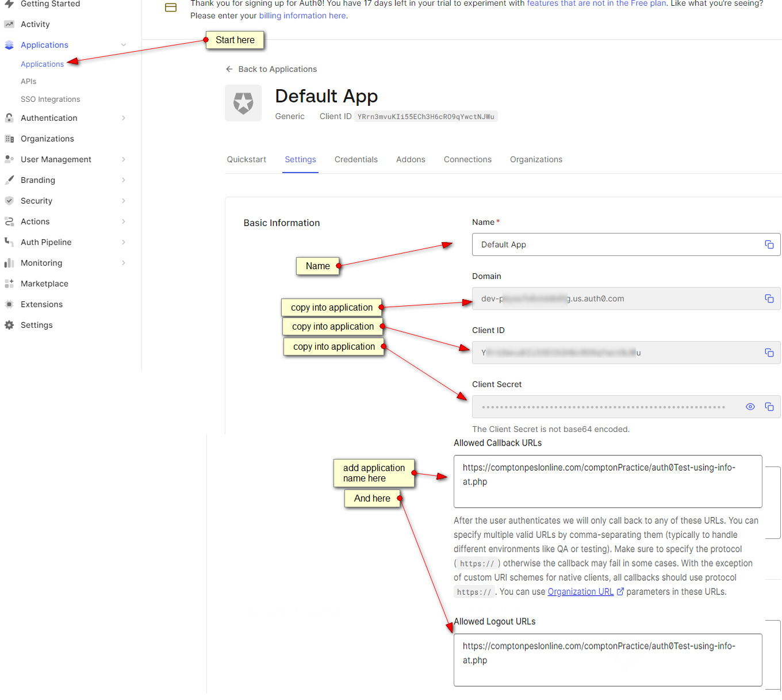Expand the User Management section chevron
The height and width of the screenshot is (700, 782).
[124, 159]
